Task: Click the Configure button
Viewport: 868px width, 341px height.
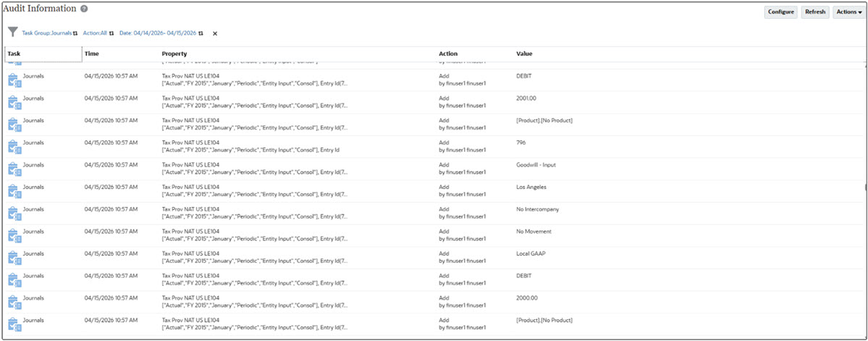Action: click(781, 12)
